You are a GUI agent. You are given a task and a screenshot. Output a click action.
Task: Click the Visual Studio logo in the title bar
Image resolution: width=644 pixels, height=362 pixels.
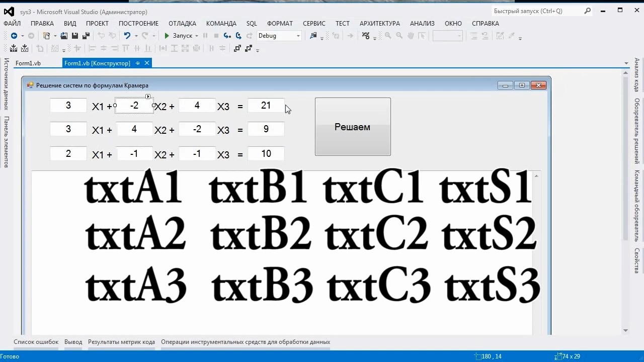coord(9,11)
